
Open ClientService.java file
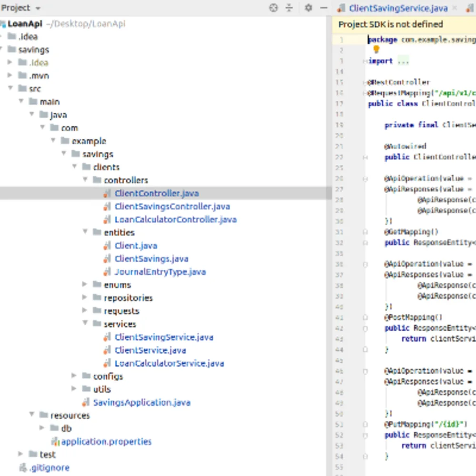point(150,350)
